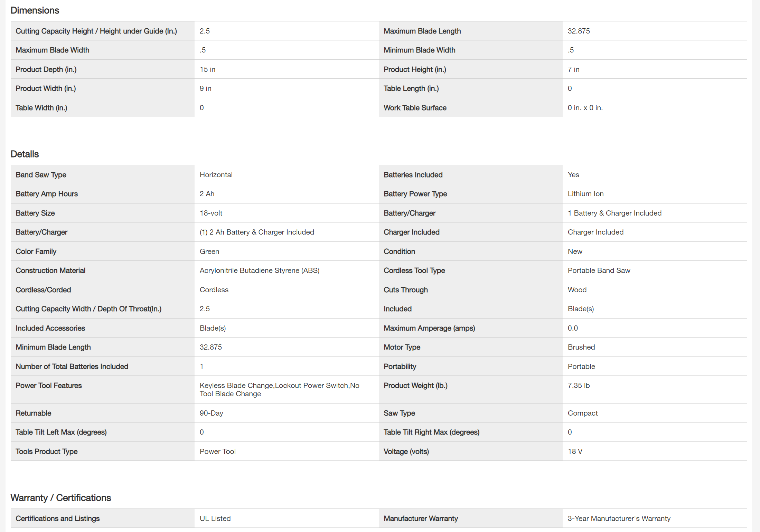Click the Horizontal band saw type value
Image resolution: width=760 pixels, height=532 pixels.
click(216, 175)
